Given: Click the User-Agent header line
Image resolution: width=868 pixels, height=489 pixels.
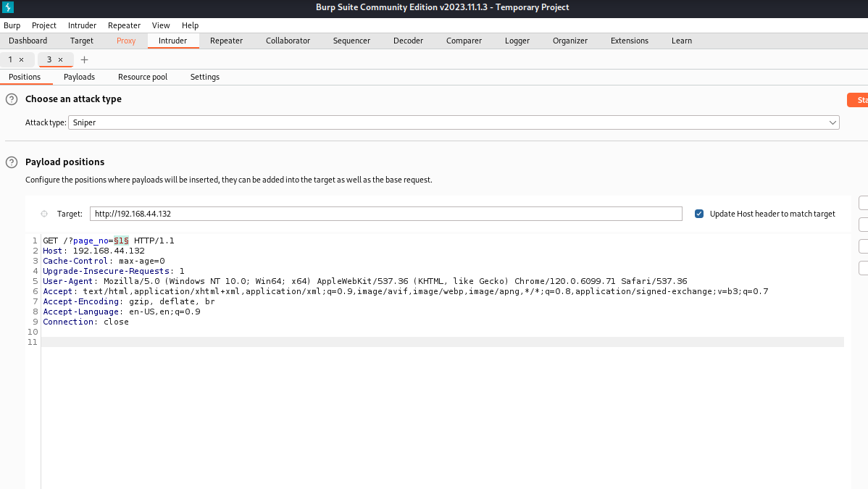Looking at the screenshot, I should coord(364,281).
